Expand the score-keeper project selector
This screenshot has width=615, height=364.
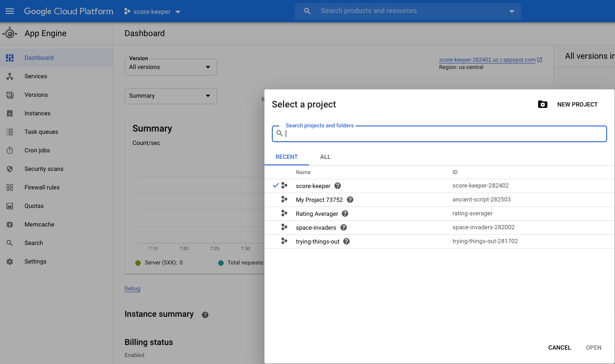coord(153,12)
